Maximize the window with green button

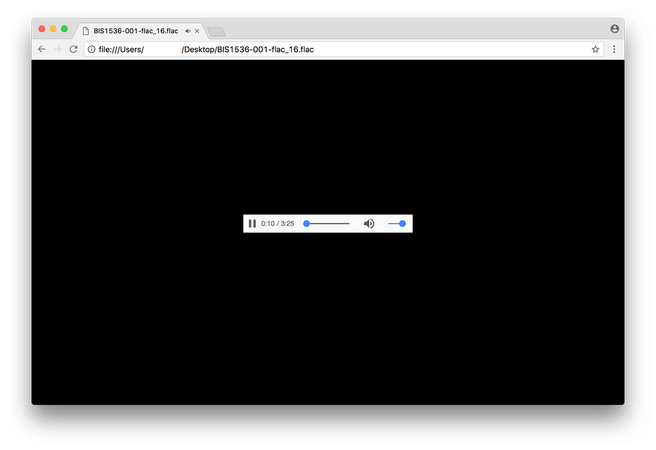tap(64, 28)
